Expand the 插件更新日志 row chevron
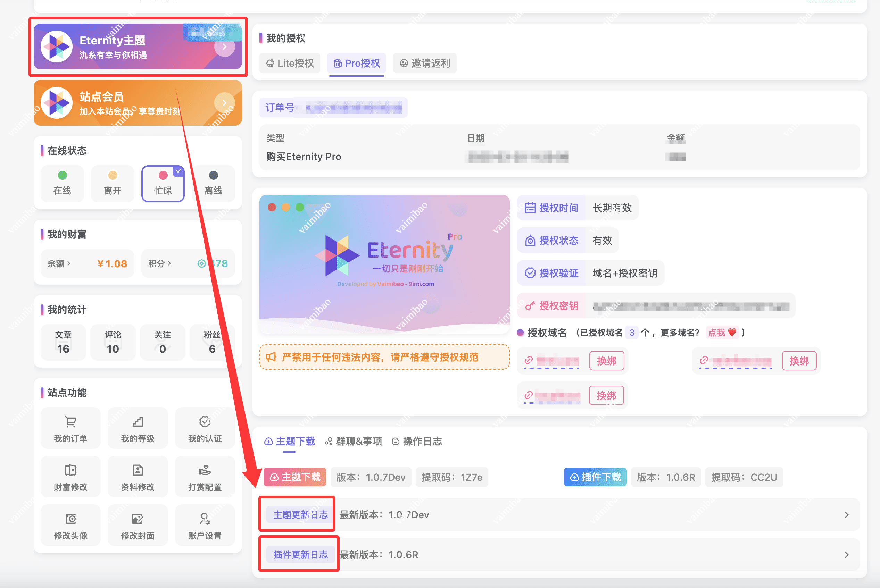 pyautogui.click(x=846, y=555)
